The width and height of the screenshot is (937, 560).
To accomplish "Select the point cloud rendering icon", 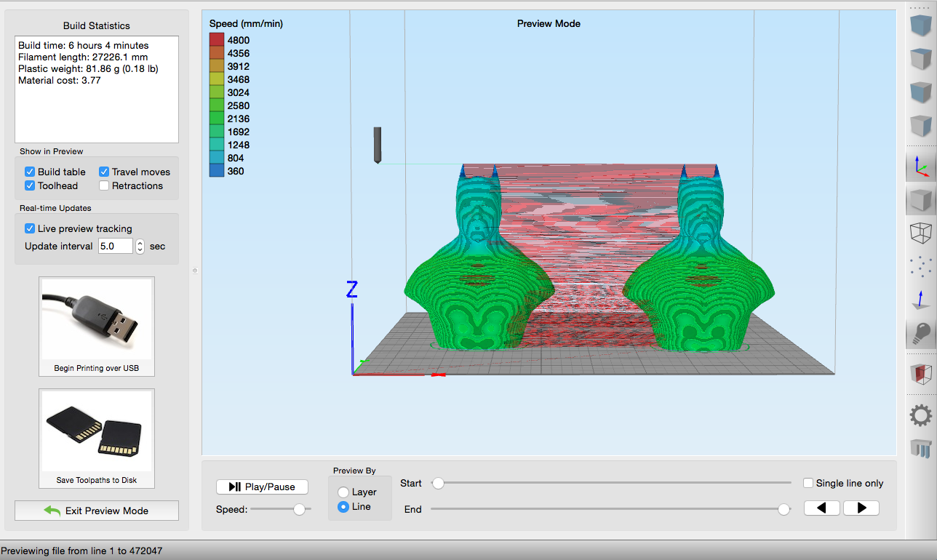I will 921,266.
